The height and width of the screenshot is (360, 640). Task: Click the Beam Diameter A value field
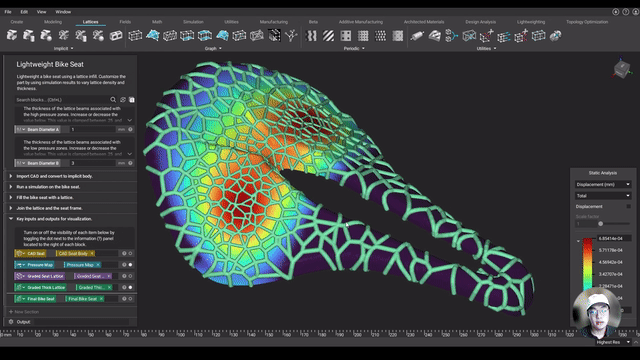pyautogui.click(x=92, y=129)
